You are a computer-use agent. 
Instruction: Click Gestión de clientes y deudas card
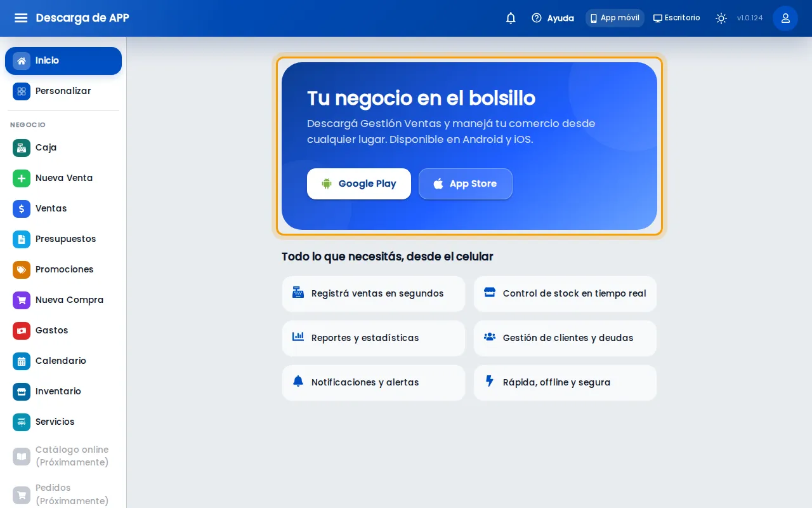(x=565, y=338)
